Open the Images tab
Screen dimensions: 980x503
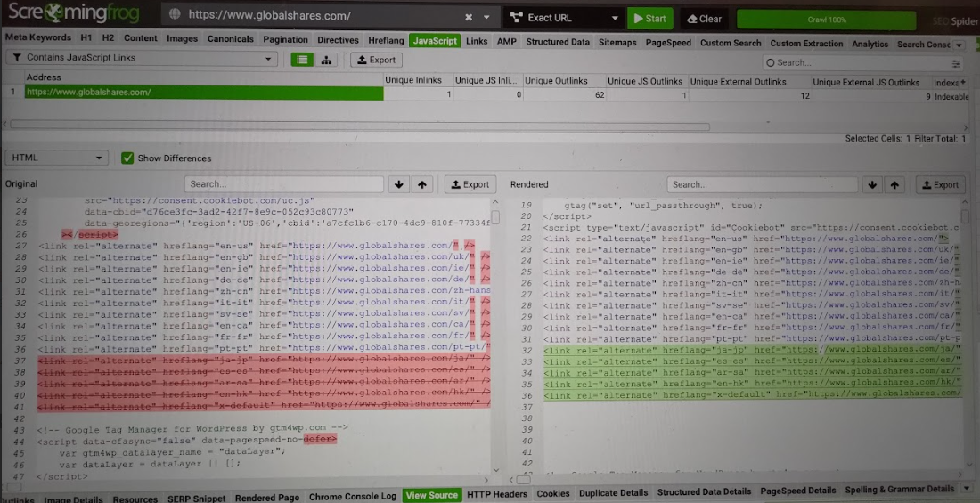(x=182, y=38)
